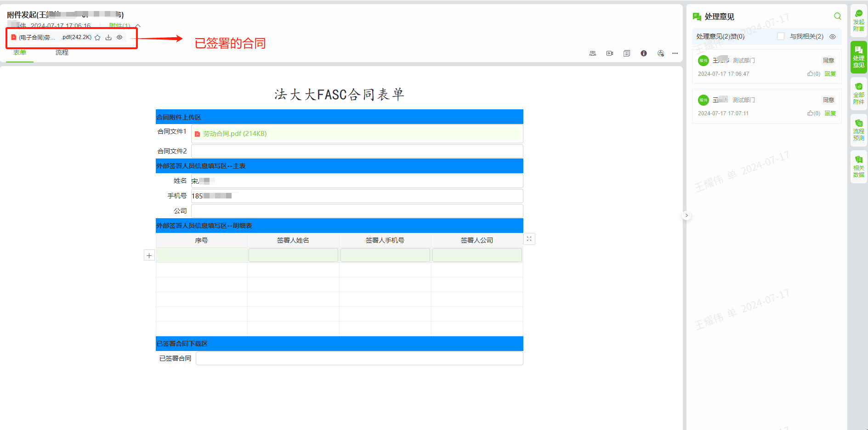The height and width of the screenshot is (430, 868).
Task: Click the 签署人手机号 cell in first row
Action: (385, 255)
